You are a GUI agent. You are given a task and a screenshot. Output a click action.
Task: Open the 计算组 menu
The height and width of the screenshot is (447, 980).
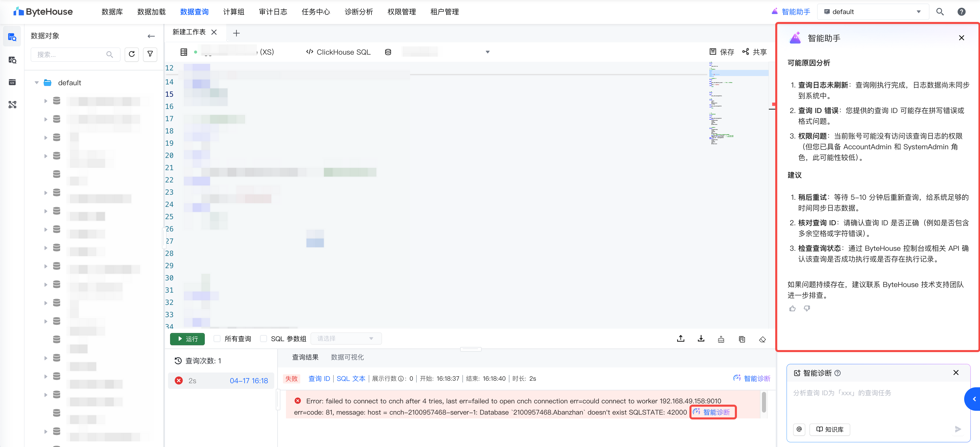234,12
